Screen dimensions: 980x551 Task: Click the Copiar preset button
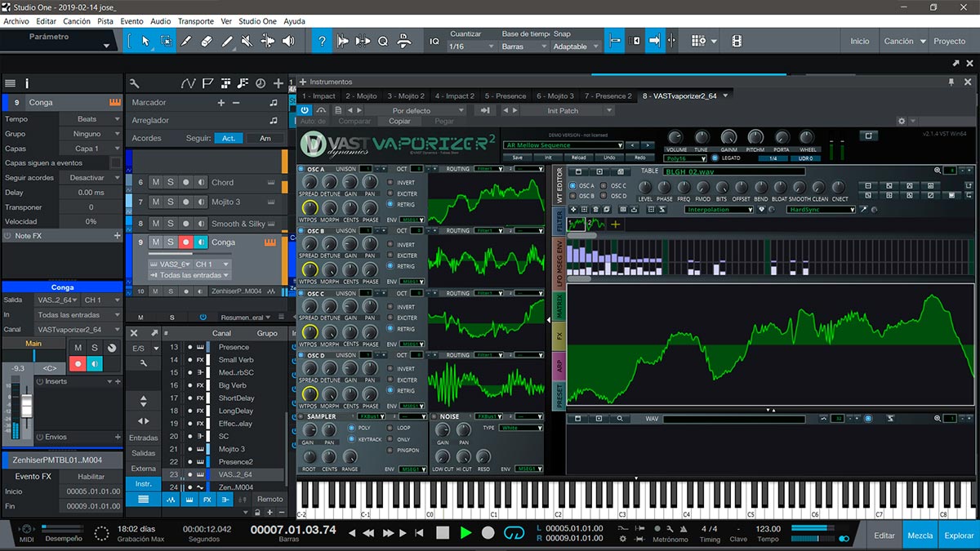[399, 122]
